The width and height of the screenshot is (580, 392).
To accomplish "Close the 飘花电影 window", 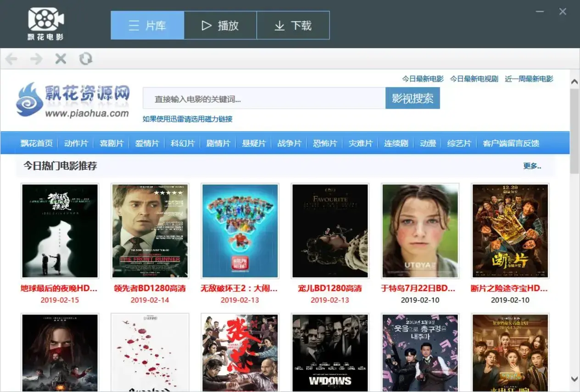I will tap(563, 11).
